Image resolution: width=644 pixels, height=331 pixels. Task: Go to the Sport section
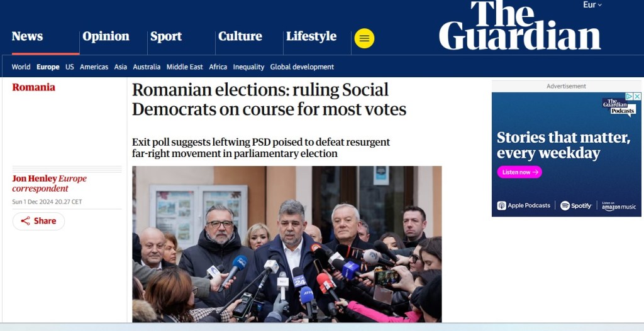click(166, 36)
